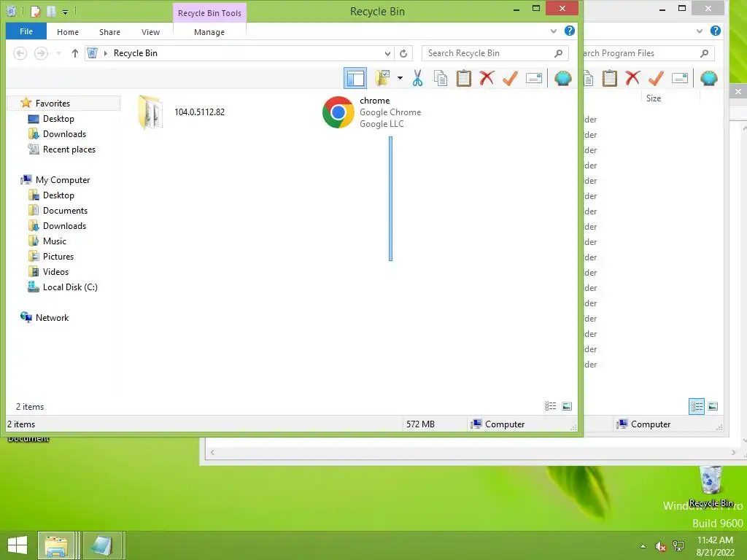This screenshot has height=560, width=747.
Task: Click the Search Recycle Bin field
Action: pyautogui.click(x=495, y=53)
